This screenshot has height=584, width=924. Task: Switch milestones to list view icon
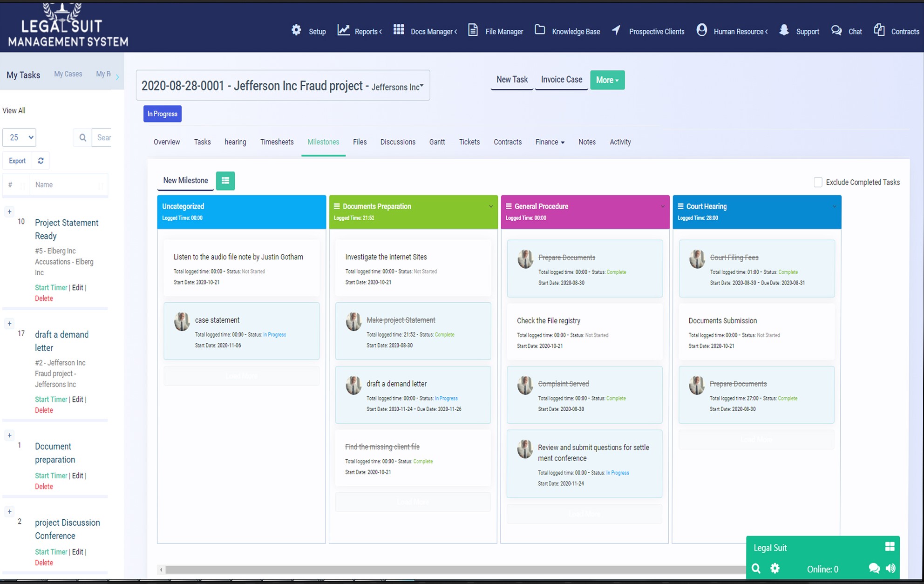point(225,181)
